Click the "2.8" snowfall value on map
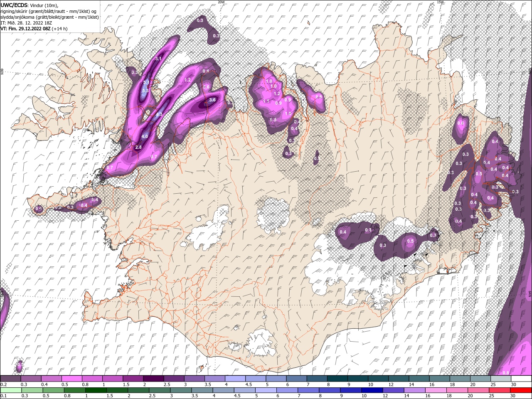The width and height of the screenshot is (532, 399). [139, 147]
